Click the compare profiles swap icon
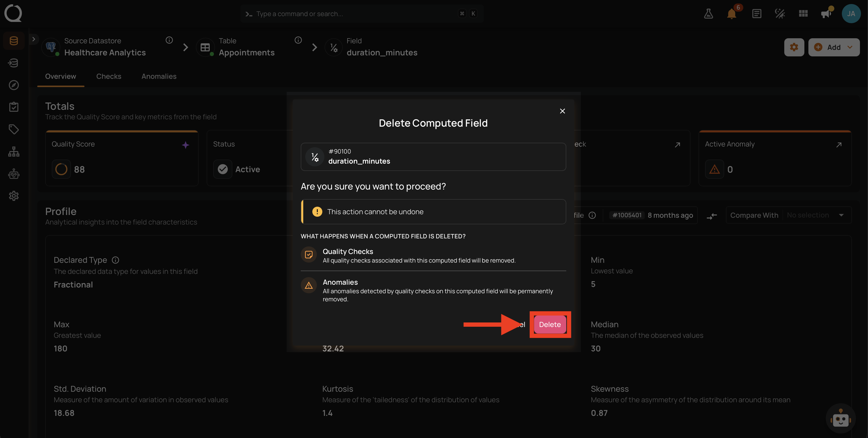This screenshot has width=868, height=438. click(712, 216)
